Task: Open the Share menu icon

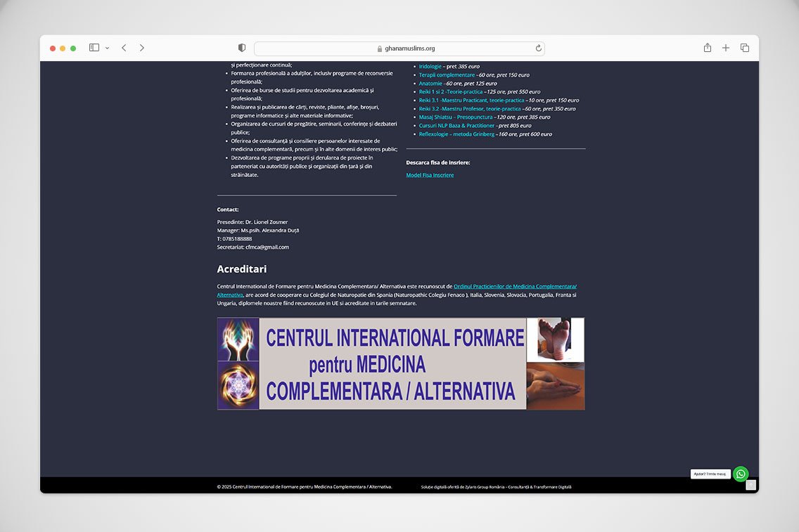Action: (x=708, y=48)
